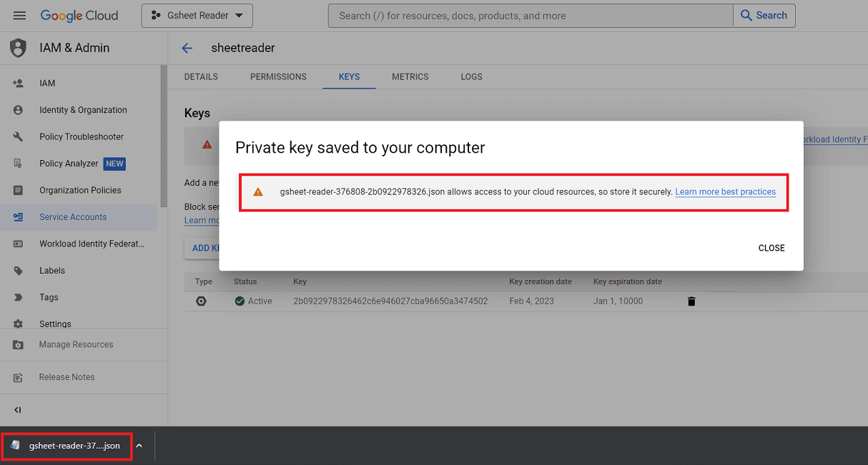Click the IAM add-person icon in sidebar
The image size is (868, 465).
point(19,84)
